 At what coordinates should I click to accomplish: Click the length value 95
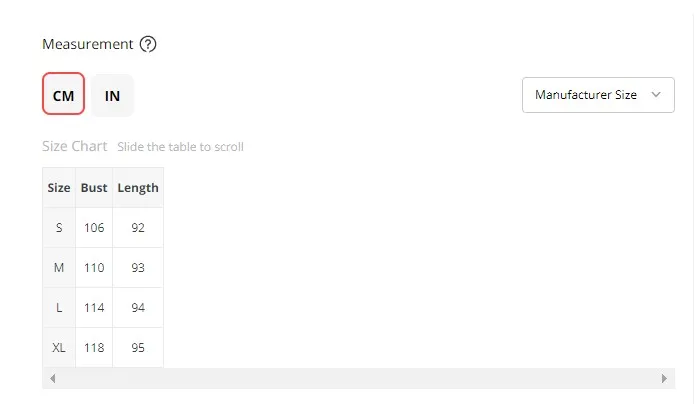[x=138, y=347]
